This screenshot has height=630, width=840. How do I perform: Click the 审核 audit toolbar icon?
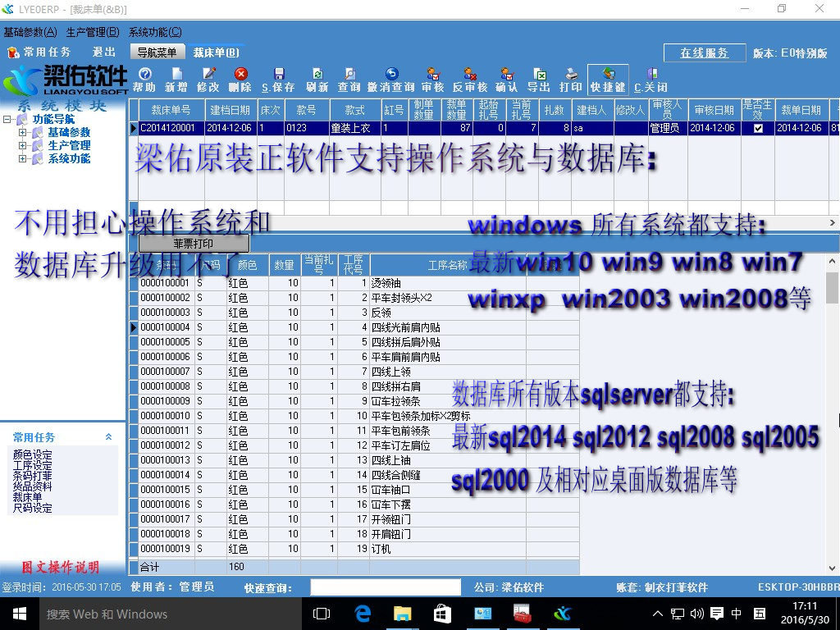(x=433, y=80)
